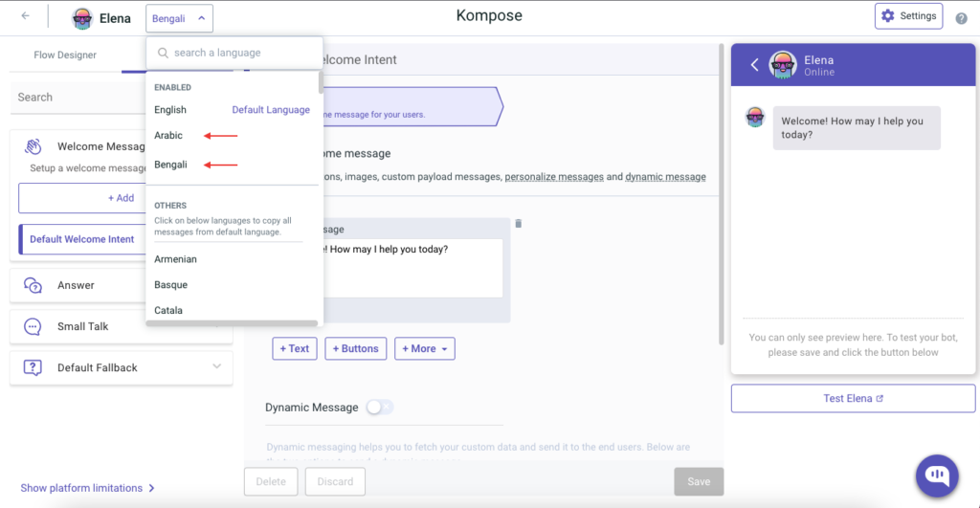Click into the welcome message text area
Viewport: 980px width, 508px height.
[412, 268]
